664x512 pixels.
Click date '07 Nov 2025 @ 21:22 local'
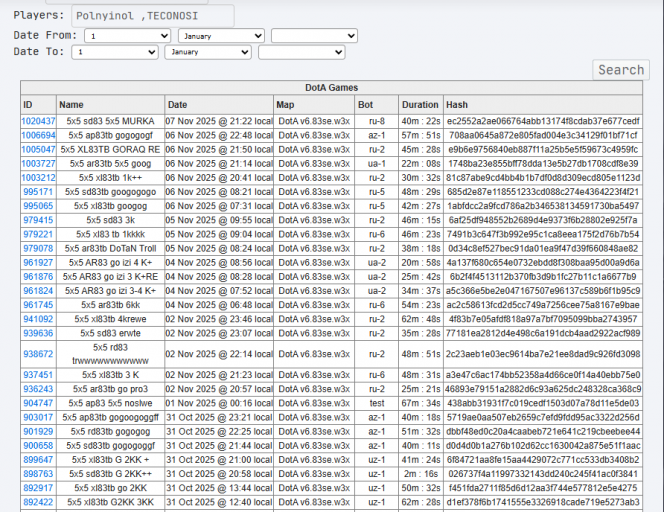[x=219, y=121]
